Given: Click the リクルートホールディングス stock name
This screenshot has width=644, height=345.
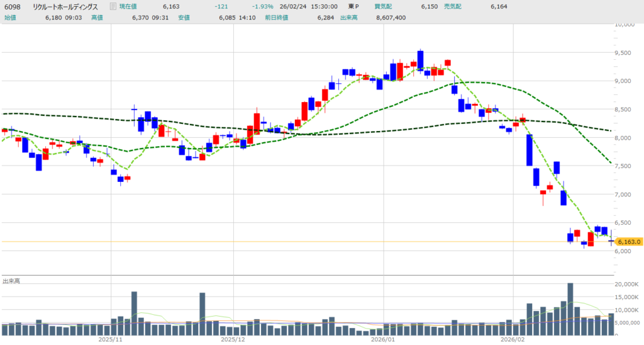Looking at the screenshot, I should point(65,6).
